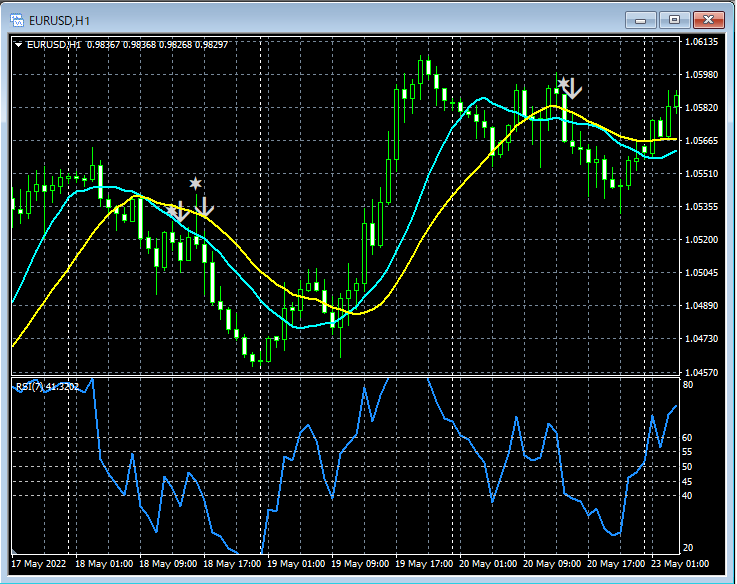Click the EURUSD,H1 chart window icon

17,20
